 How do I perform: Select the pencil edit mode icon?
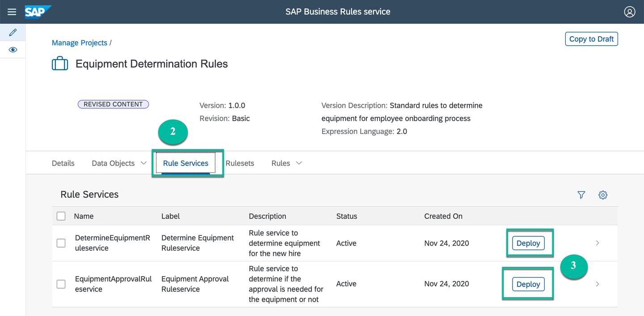pos(13,32)
